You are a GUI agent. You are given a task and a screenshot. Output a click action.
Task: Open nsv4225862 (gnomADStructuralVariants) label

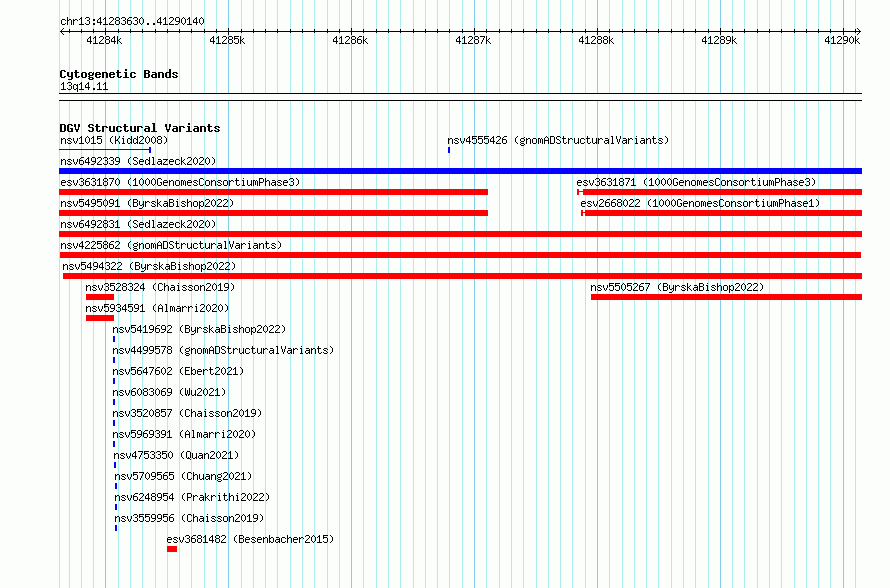pos(171,245)
